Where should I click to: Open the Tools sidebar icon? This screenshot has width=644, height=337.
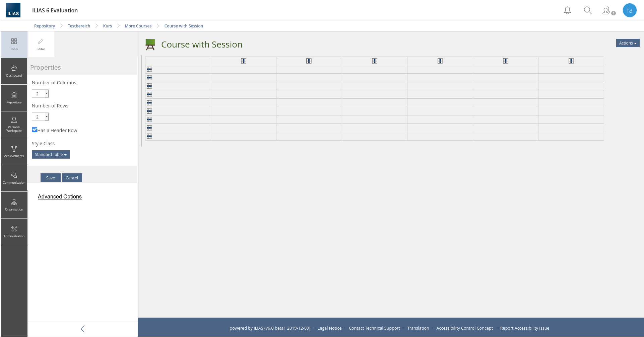pos(14,45)
